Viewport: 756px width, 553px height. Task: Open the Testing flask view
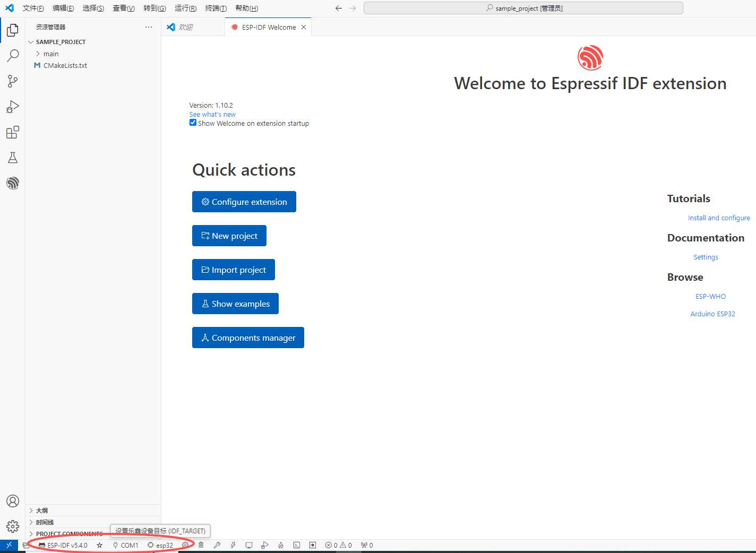tap(13, 158)
